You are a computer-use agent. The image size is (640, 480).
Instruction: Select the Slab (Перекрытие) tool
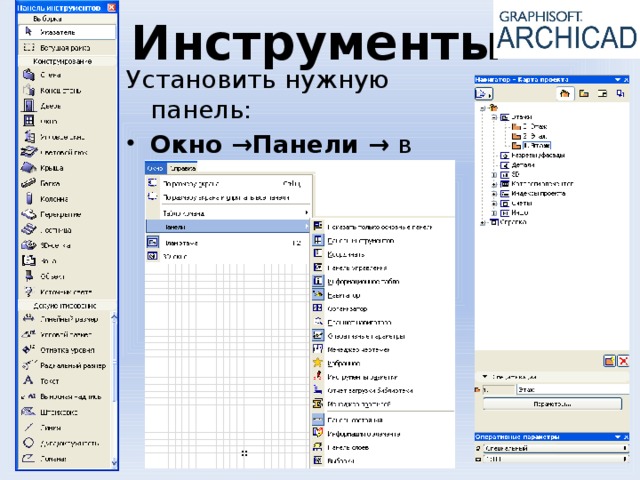coord(67,214)
